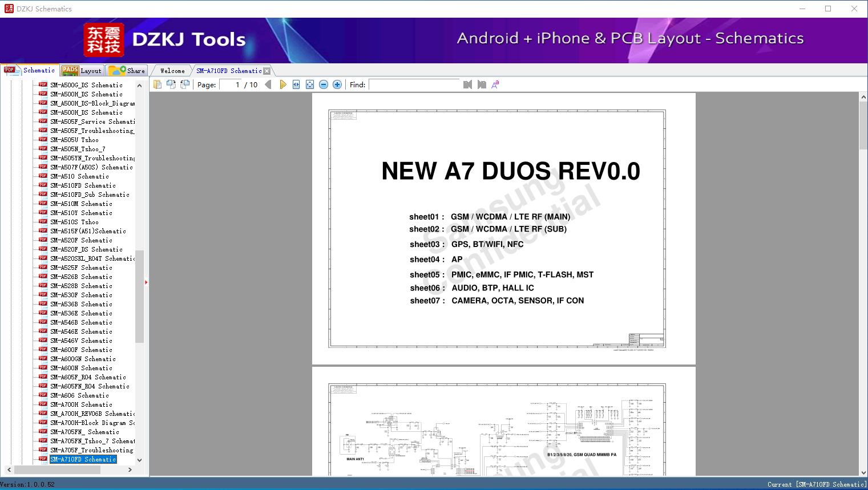This screenshot has width=868, height=490.
Task: Open SM-A606 Schematic file
Action: pyautogui.click(x=79, y=395)
